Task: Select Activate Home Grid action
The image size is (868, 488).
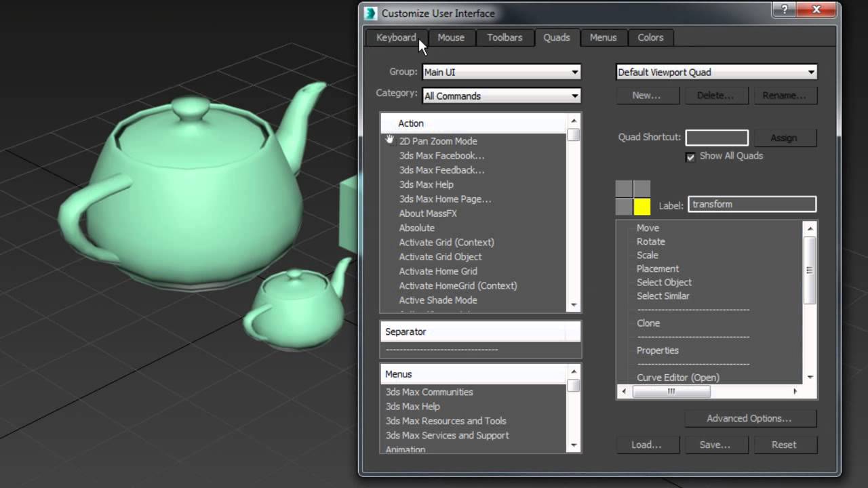Action: pyautogui.click(x=438, y=271)
